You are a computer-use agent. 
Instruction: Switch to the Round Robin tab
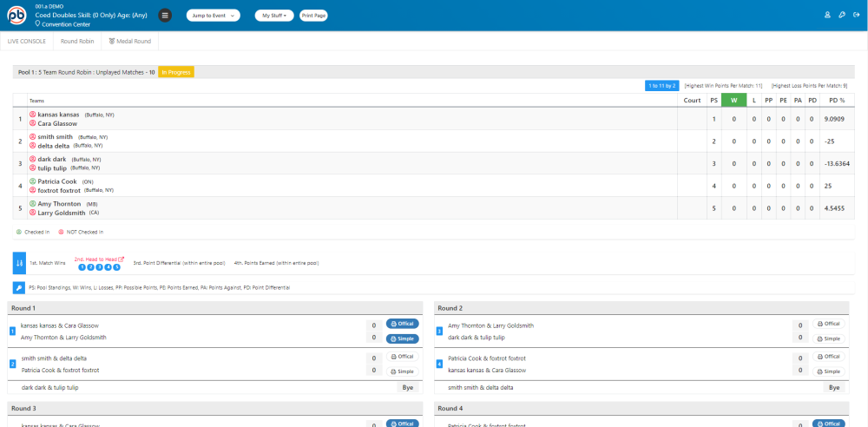tap(77, 42)
